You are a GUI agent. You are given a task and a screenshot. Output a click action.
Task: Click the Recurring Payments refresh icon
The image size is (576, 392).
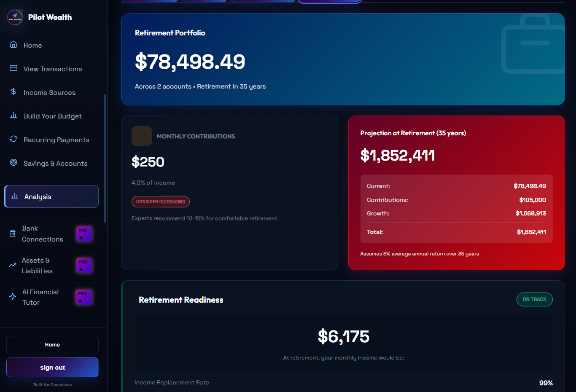pyautogui.click(x=13, y=139)
